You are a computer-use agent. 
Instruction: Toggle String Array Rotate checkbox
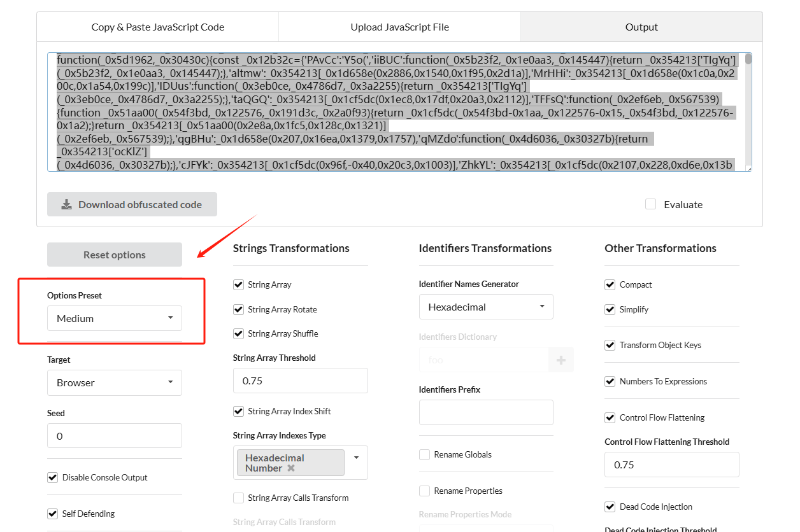239,309
